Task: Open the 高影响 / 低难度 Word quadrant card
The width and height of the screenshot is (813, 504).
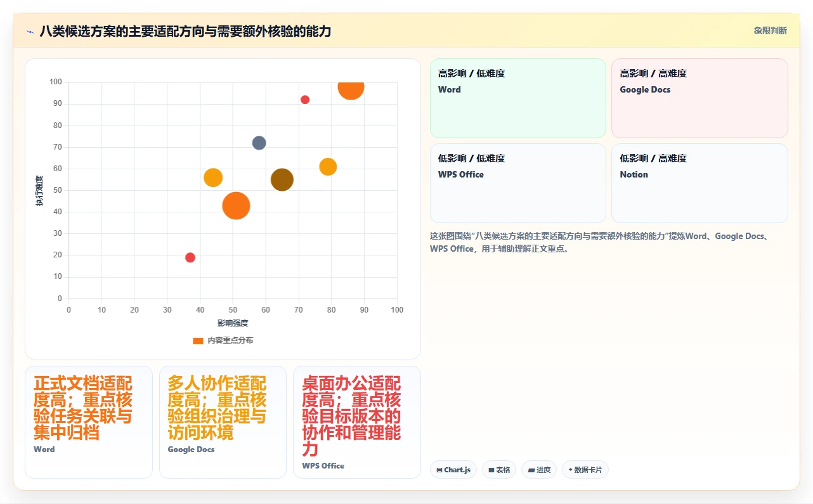Action: (x=518, y=98)
